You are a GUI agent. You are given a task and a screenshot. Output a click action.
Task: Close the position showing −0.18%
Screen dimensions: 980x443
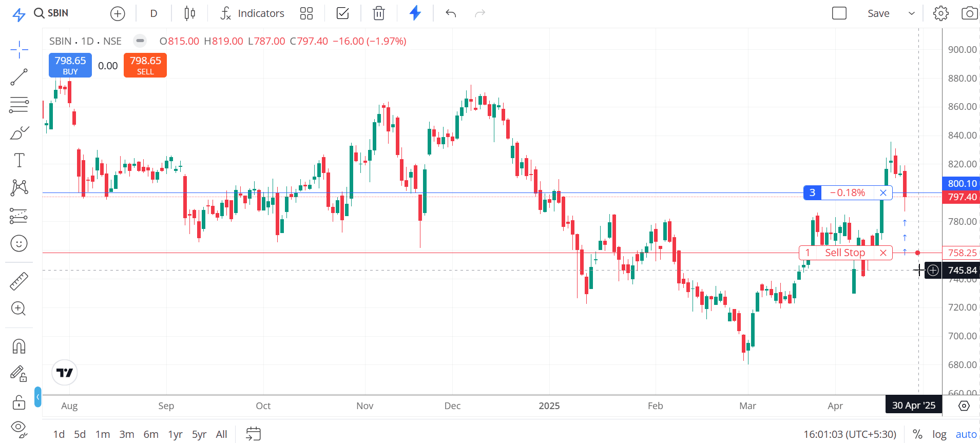click(883, 192)
